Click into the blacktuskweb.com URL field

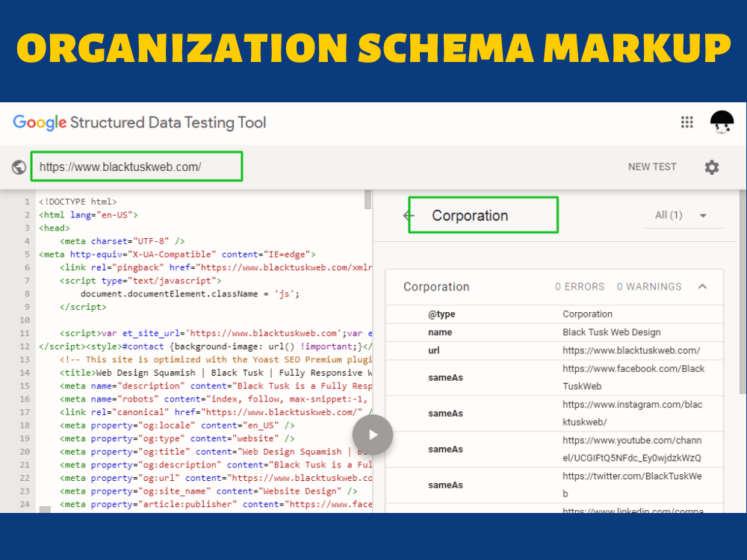click(137, 167)
